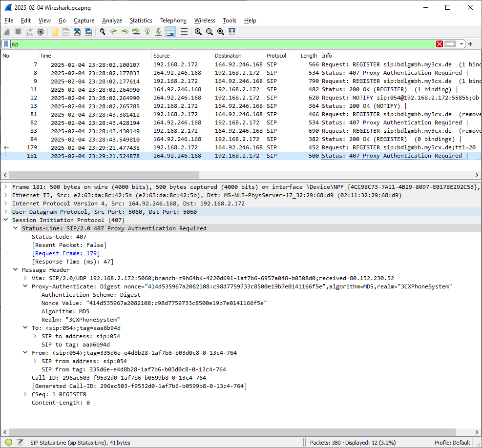The width and height of the screenshot is (482, 448).
Task: Jump to the first packet
Action: click(x=147, y=32)
